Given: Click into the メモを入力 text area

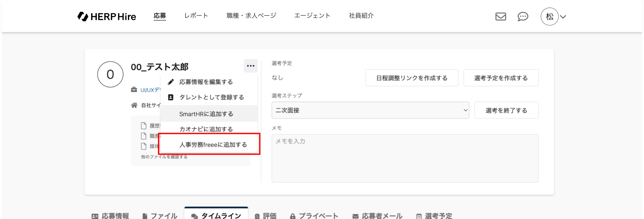Looking at the screenshot, I should pos(405,158).
